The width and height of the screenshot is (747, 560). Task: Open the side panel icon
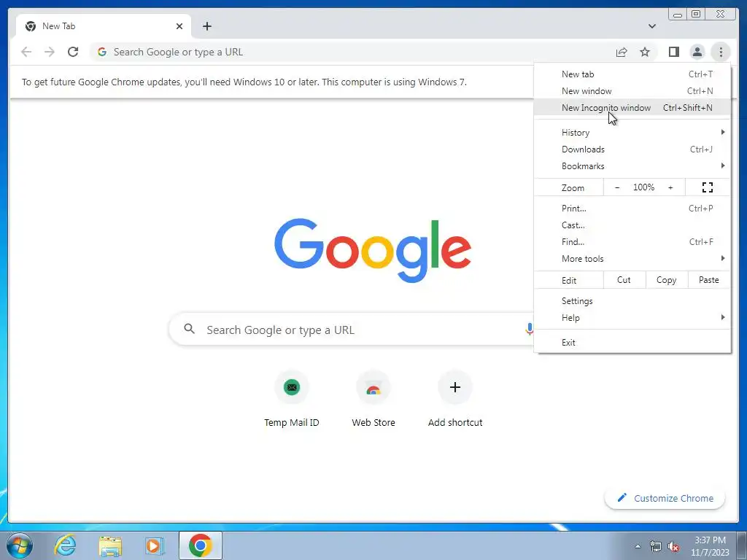point(673,52)
